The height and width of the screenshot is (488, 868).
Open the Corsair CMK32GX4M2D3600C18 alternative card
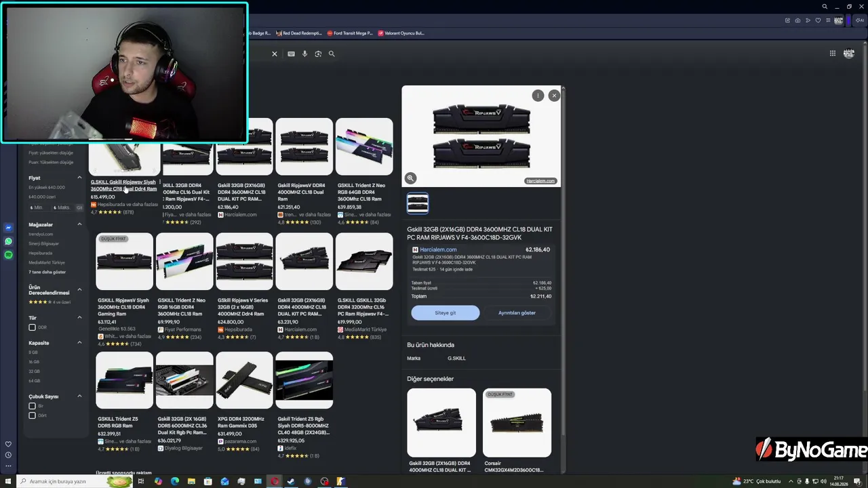[x=517, y=430]
